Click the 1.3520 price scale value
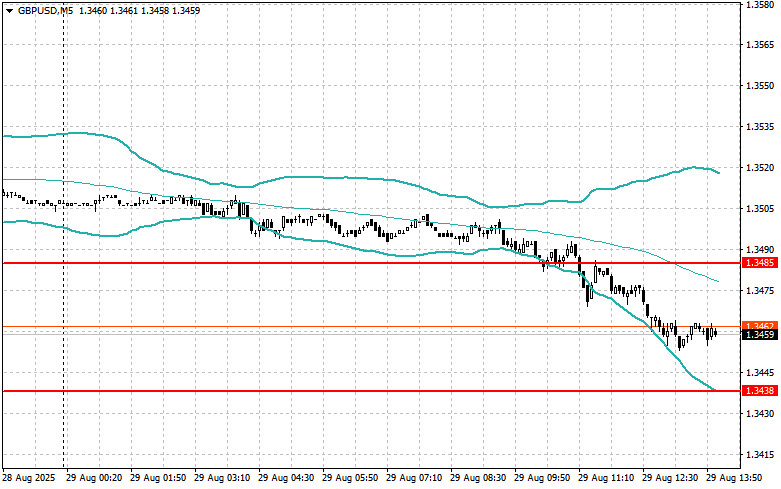This screenshot has width=781, height=489. 760,168
